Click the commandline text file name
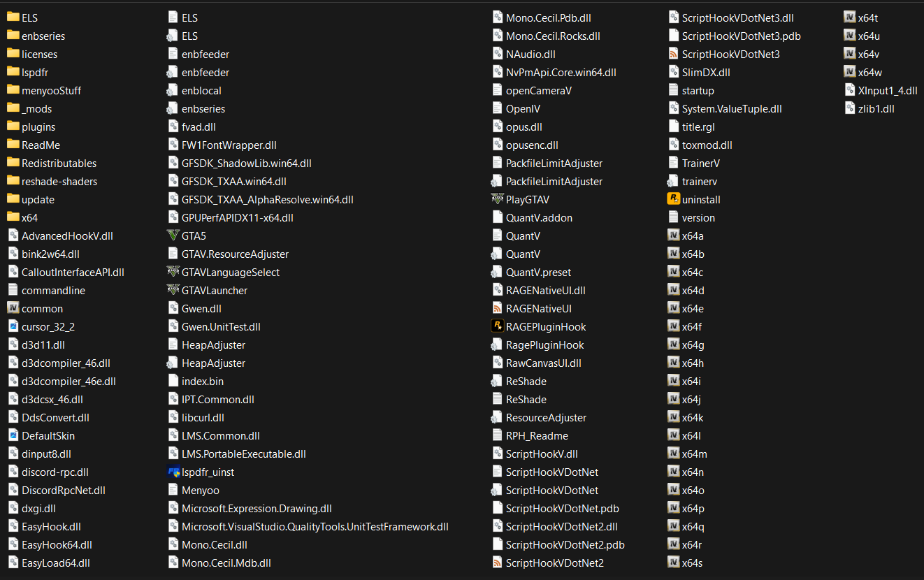This screenshot has width=924, height=580. [53, 290]
